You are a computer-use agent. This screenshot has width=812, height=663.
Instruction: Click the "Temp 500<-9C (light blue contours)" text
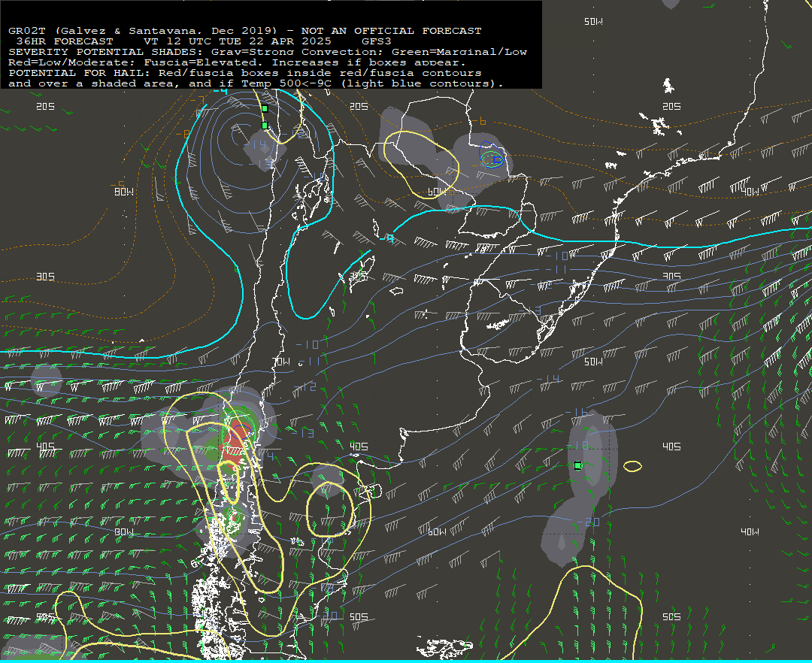point(372,83)
